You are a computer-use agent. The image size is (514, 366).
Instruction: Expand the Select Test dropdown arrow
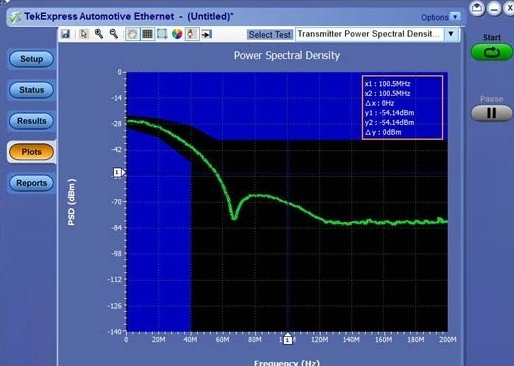pyautogui.click(x=451, y=34)
